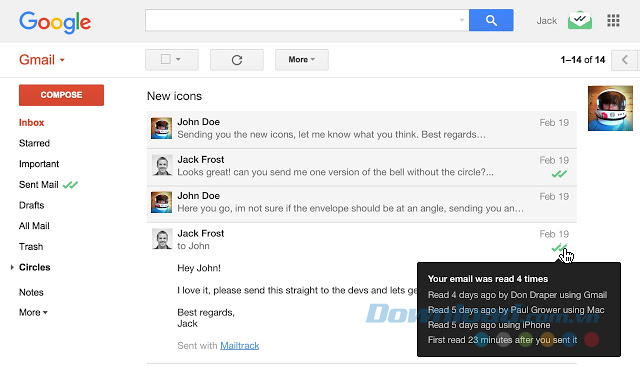Click the blue search magnifier button
Image resolution: width=640 pixels, height=370 pixels.
coord(491,20)
